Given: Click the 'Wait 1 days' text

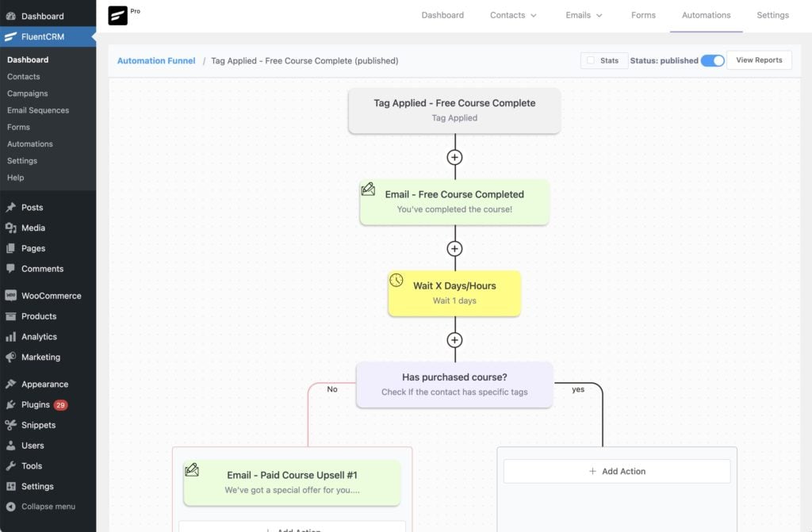Looking at the screenshot, I should click(454, 300).
